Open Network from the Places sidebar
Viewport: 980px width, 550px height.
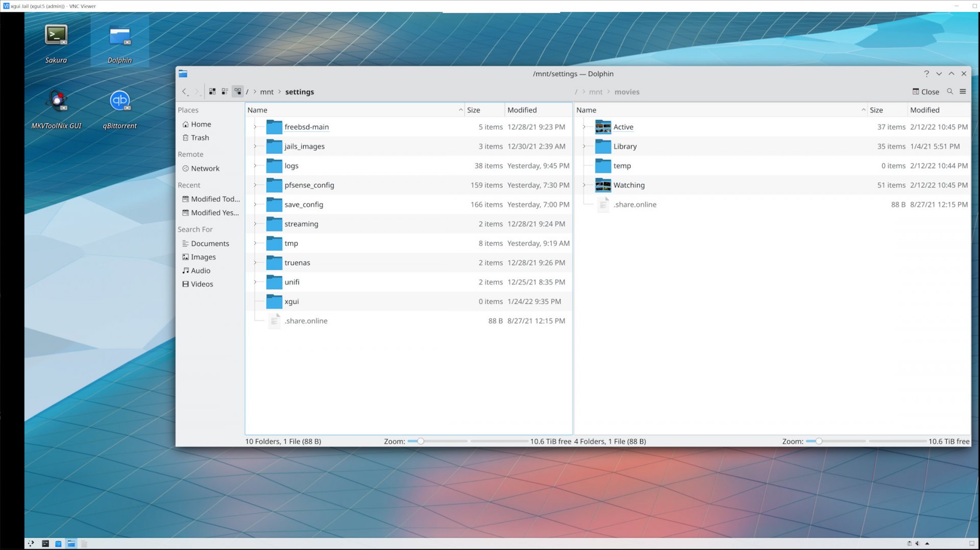tap(205, 168)
